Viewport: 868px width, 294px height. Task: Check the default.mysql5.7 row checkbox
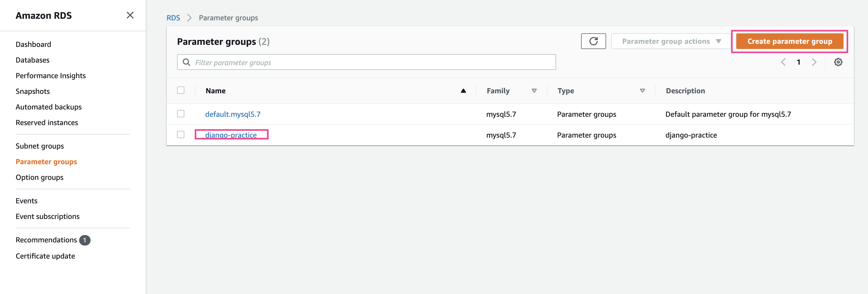(181, 114)
